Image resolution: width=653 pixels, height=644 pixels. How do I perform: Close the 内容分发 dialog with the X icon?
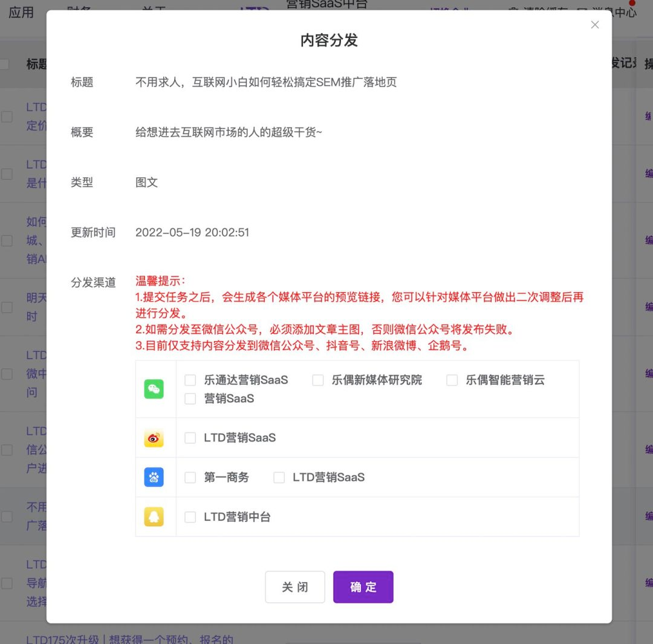coord(595,25)
